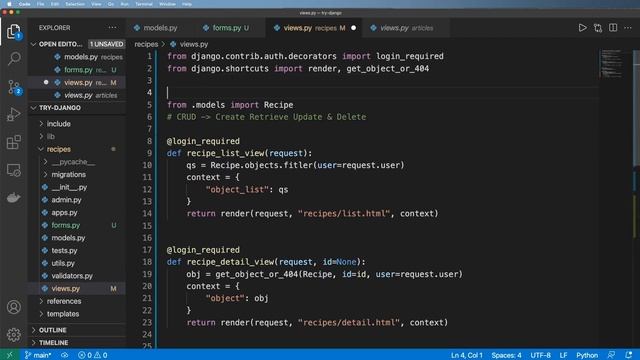Switch to the models.py editor tab
The image size is (640, 360).
point(160,28)
